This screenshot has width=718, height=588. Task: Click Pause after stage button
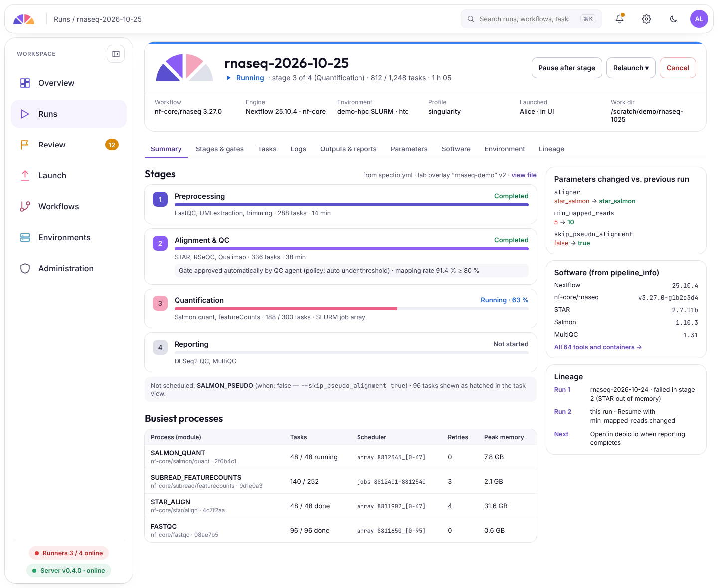point(567,68)
